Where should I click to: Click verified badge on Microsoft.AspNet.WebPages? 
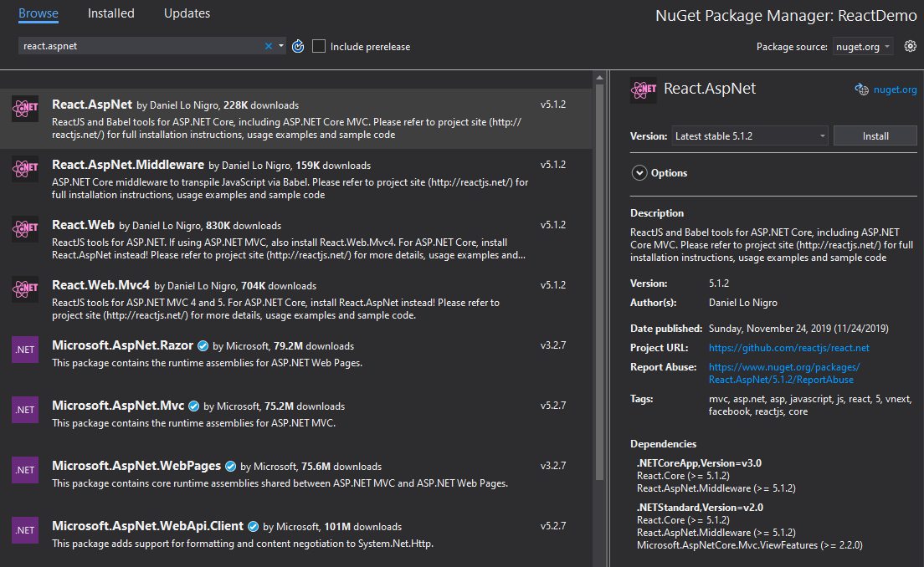coord(230,467)
